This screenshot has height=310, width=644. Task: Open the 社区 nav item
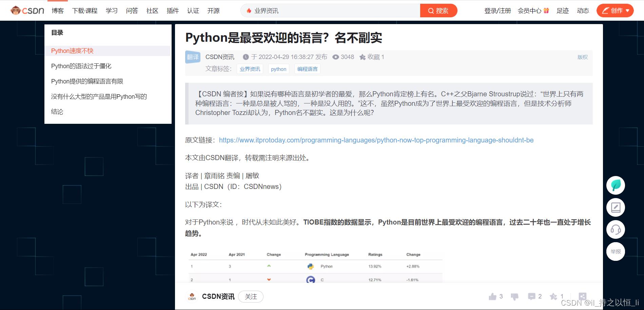click(x=152, y=11)
